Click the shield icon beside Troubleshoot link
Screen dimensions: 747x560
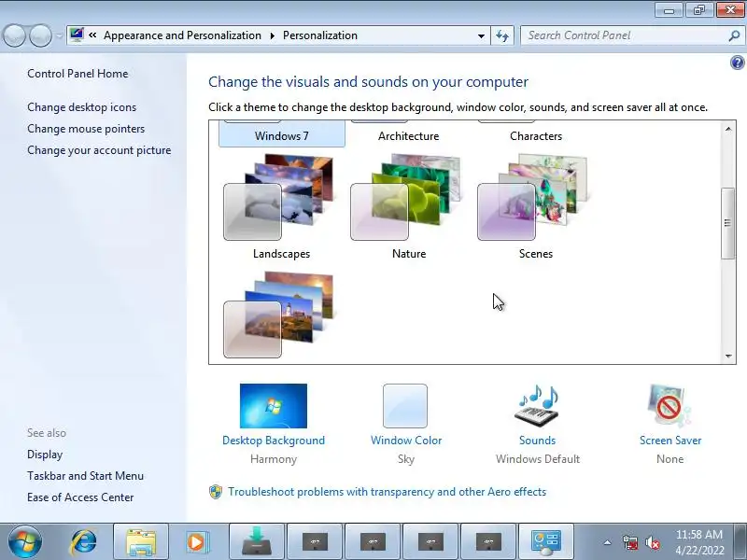216,492
